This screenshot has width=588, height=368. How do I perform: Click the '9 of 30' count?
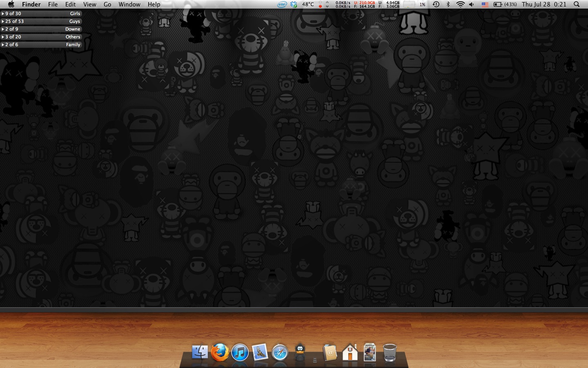pos(13,13)
